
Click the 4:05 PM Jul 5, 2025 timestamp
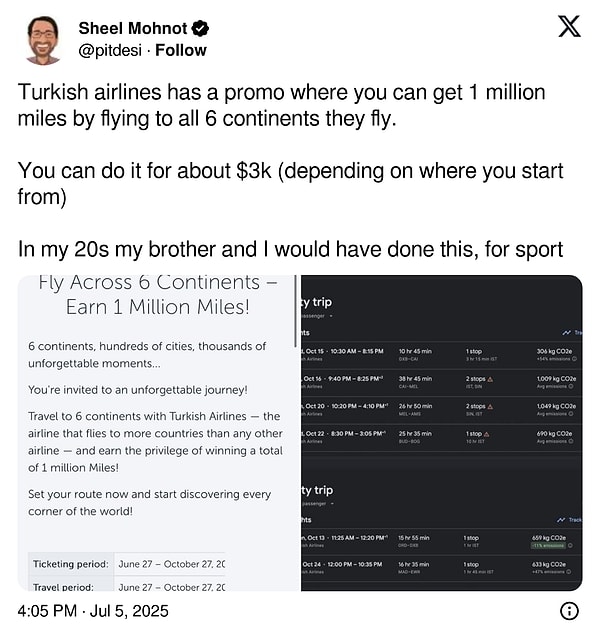point(93,611)
